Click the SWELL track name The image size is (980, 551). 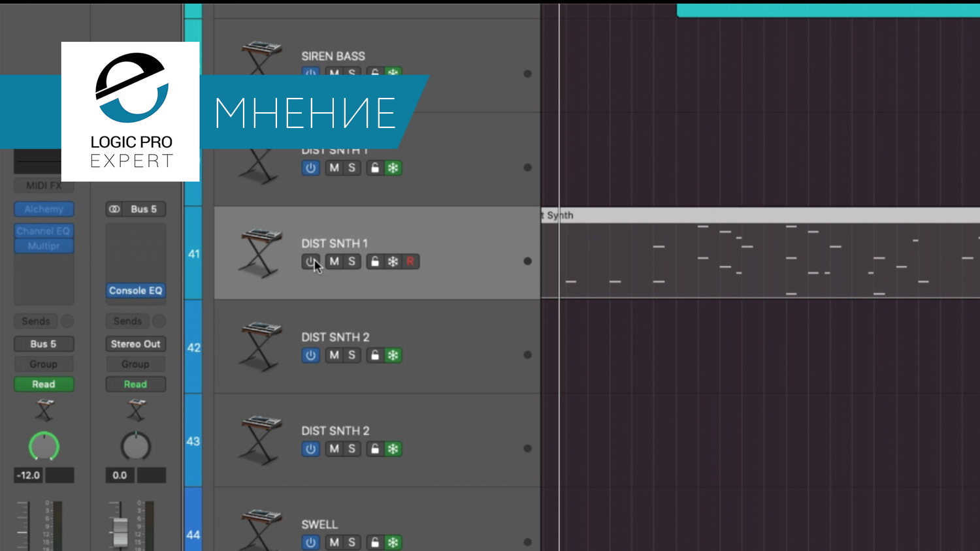tap(319, 525)
